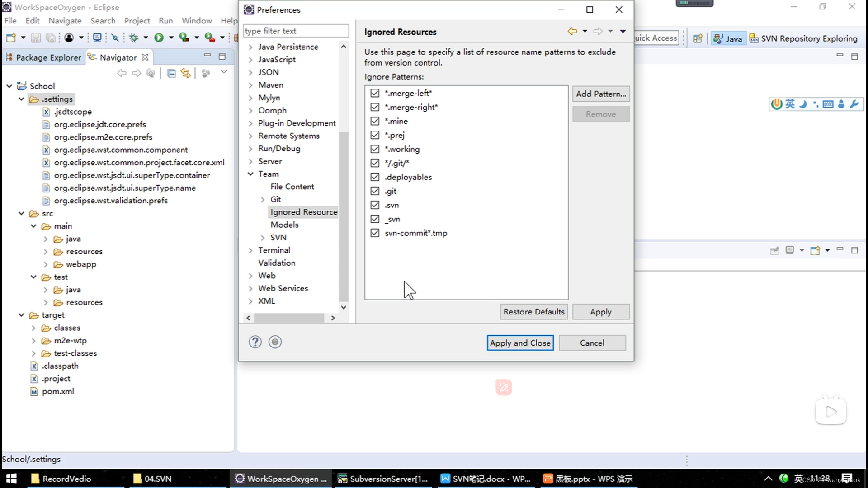This screenshot has height=488, width=868.
Task: Click the type filter text field
Action: click(296, 31)
